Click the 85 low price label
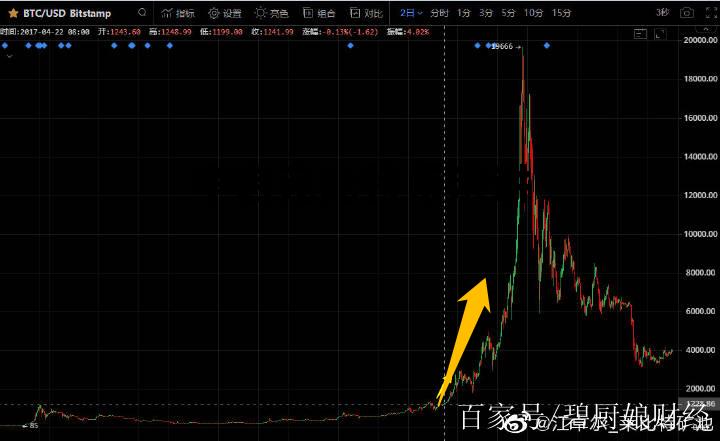Image resolution: width=720 pixels, height=441 pixels. pyautogui.click(x=34, y=425)
